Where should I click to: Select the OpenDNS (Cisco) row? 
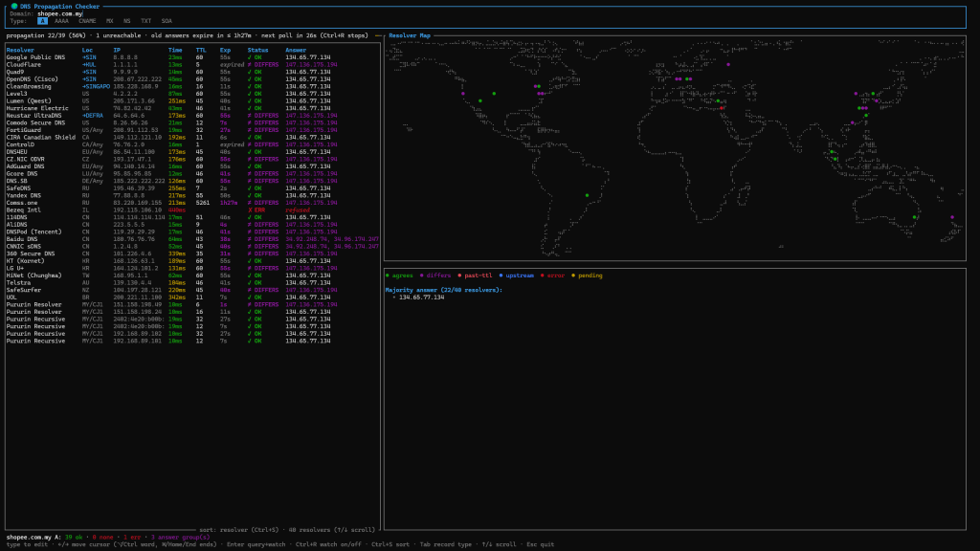tap(192, 79)
